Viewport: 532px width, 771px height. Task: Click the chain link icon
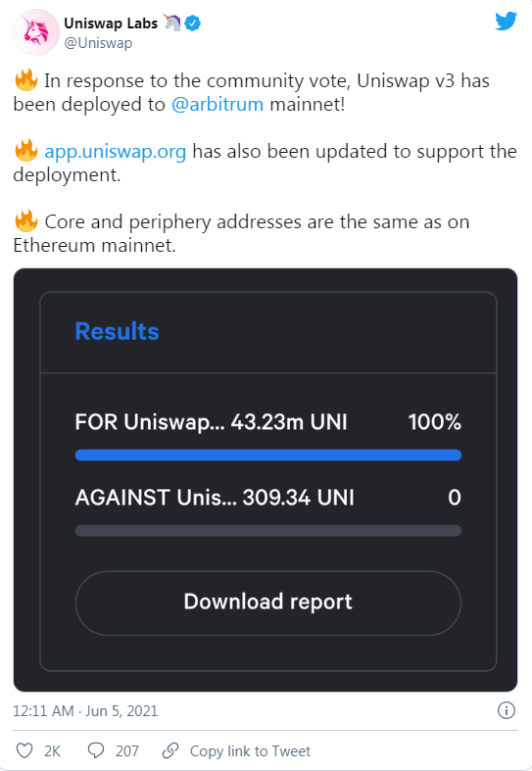170,750
